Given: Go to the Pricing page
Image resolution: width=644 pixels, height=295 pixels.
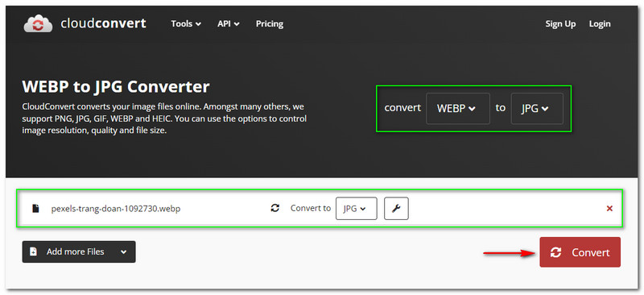Looking at the screenshot, I should click(x=270, y=24).
